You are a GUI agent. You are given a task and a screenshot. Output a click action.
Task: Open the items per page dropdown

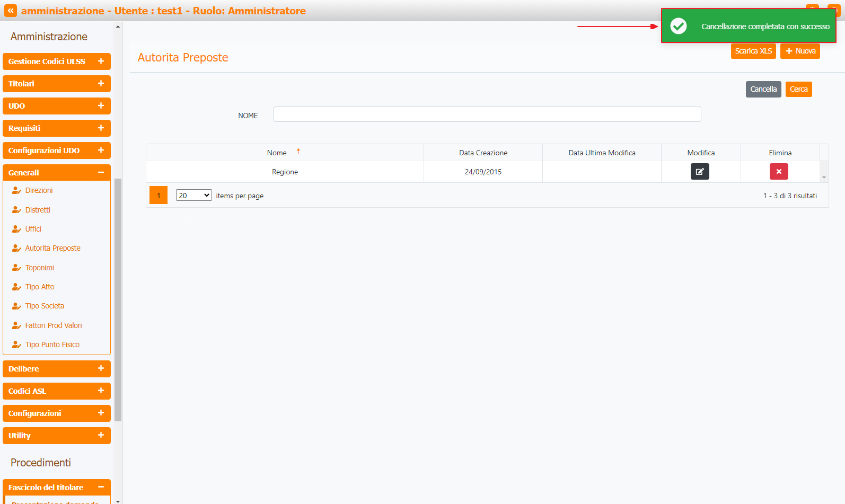(x=193, y=196)
